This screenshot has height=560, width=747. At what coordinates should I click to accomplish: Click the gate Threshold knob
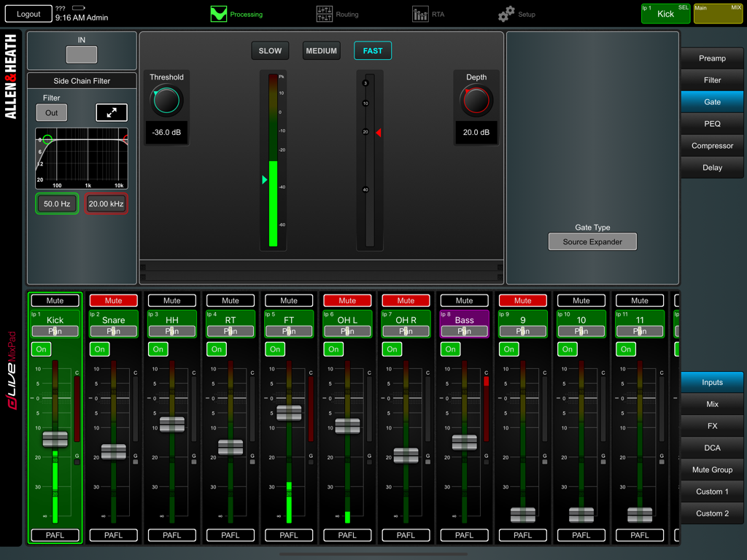click(x=166, y=100)
